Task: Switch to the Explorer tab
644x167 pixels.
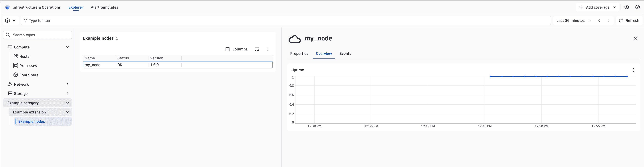Action: [76, 7]
